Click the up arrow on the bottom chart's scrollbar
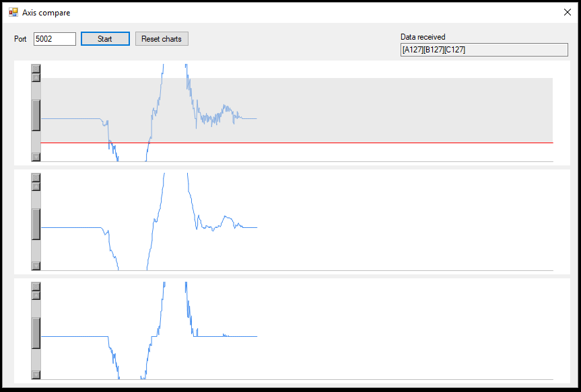581x392 pixels. click(36, 295)
